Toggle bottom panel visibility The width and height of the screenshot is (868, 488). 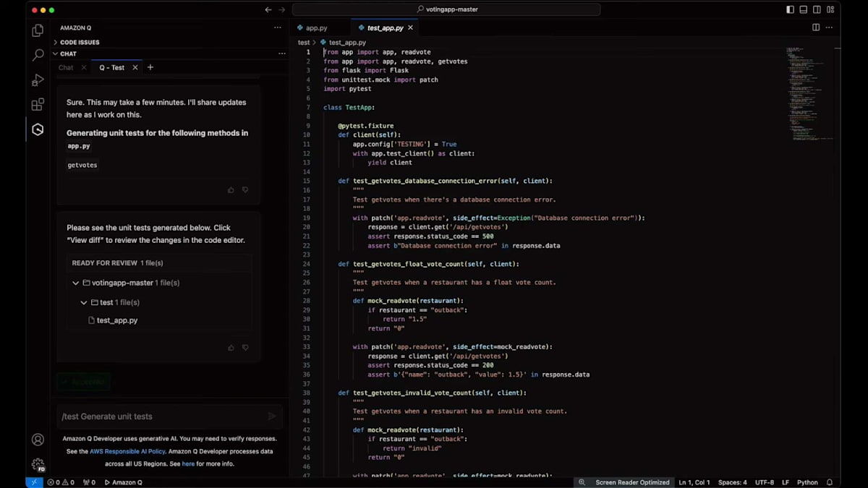(803, 9)
